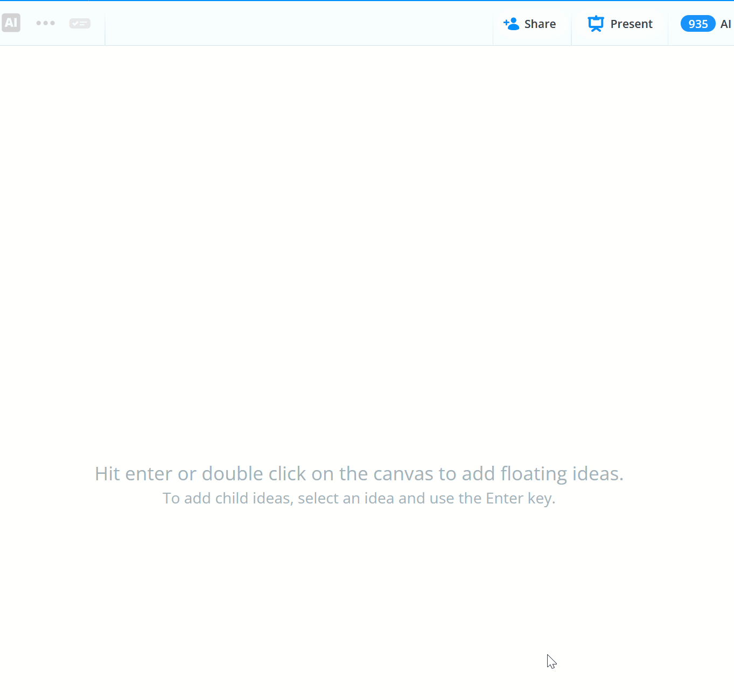Click the word Share in the toolbar
The height and width of the screenshot is (700, 734).
point(540,24)
